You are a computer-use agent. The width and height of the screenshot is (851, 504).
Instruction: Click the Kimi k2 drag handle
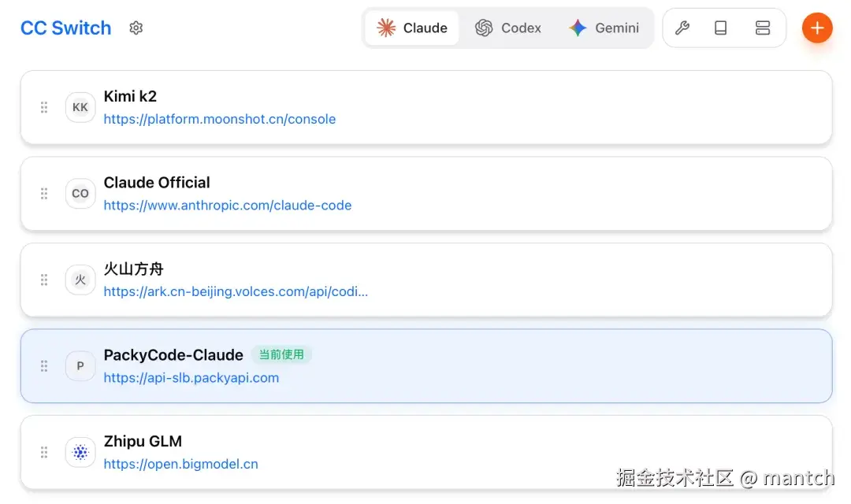(x=44, y=107)
